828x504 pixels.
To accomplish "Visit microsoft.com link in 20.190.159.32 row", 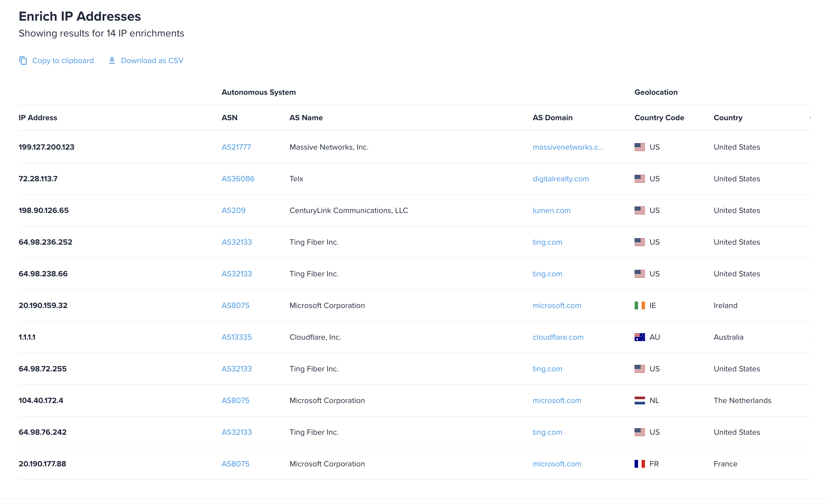I will point(557,305).
